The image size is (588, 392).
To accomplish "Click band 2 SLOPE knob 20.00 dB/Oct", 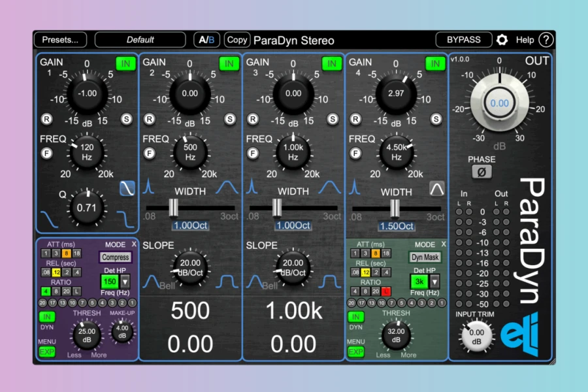I will coord(190,268).
